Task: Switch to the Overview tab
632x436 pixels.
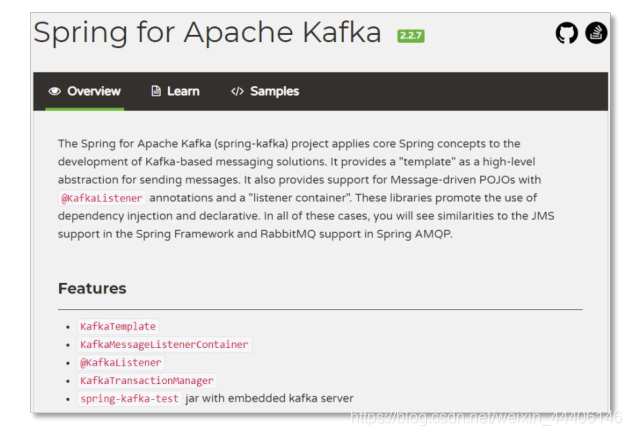Action: 85,91
